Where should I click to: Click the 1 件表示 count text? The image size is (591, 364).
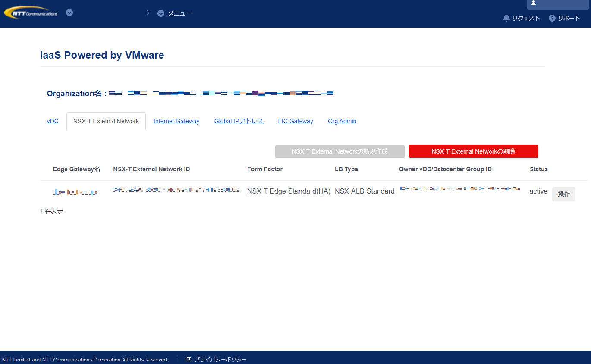coord(51,211)
